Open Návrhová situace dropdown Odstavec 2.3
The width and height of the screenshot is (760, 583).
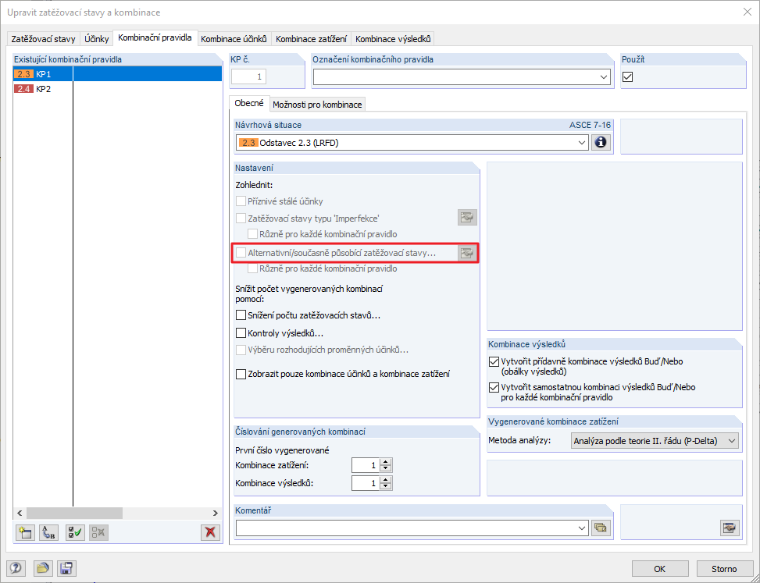582,143
